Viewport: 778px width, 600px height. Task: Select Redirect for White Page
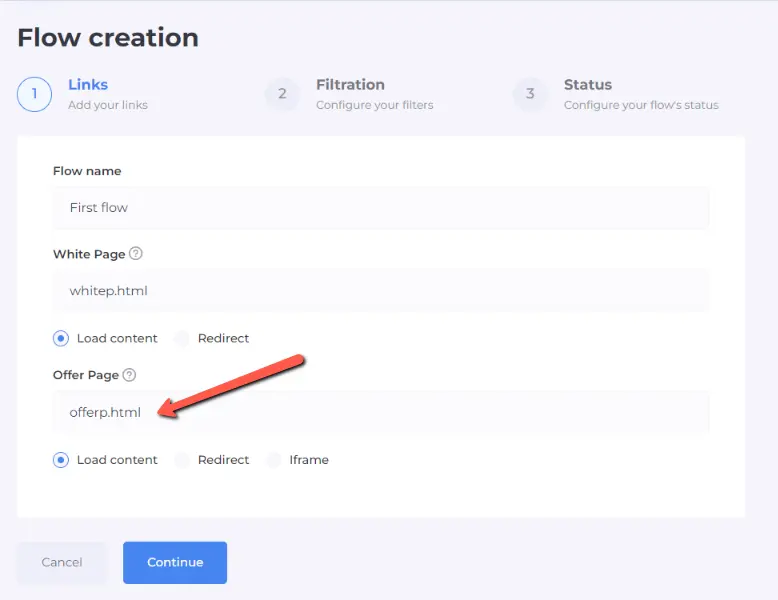pos(182,338)
